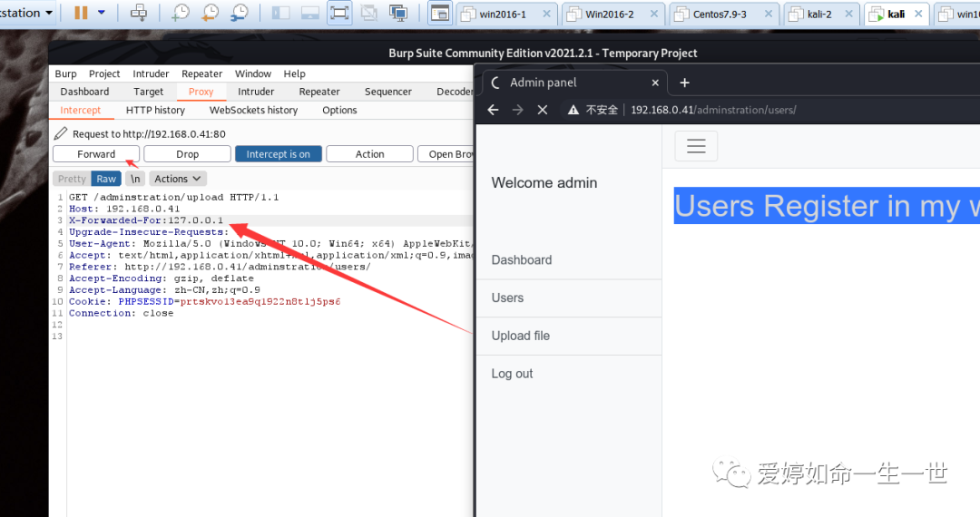Click the Connection: close header line
Image resolution: width=980 pixels, height=517 pixels.
click(x=121, y=314)
